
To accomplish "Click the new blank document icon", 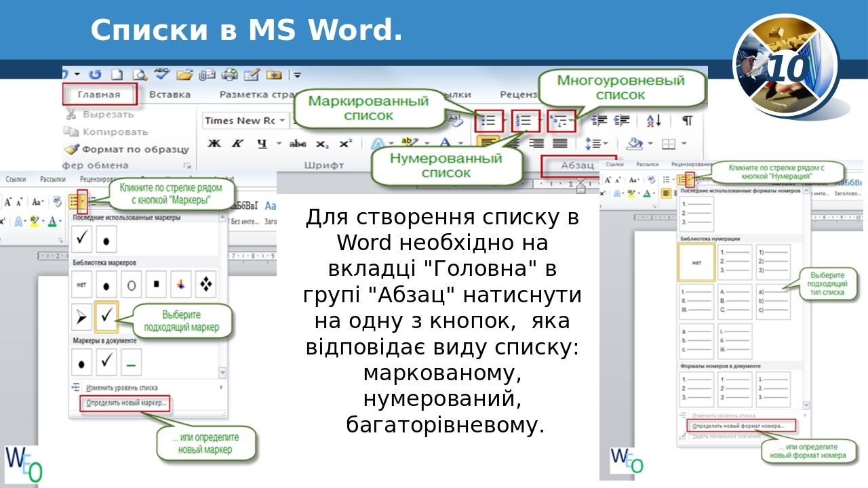I will click(117, 75).
